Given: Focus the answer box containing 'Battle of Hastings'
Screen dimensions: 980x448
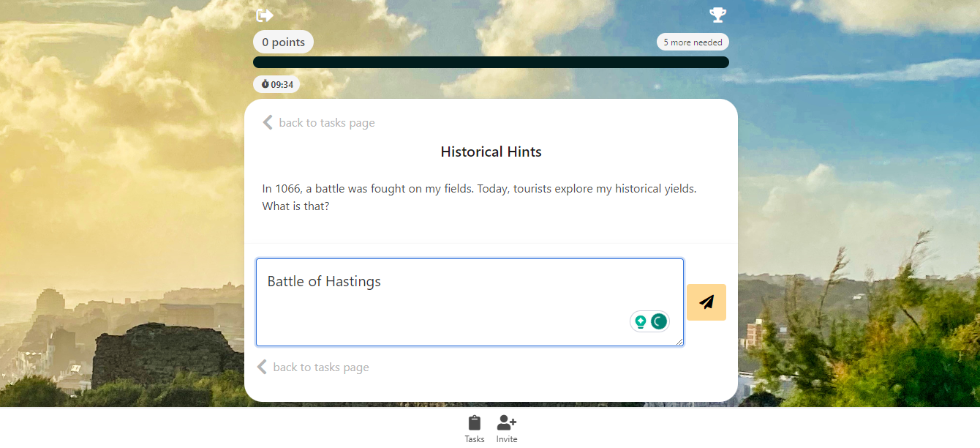Looking at the screenshot, I should (x=470, y=302).
